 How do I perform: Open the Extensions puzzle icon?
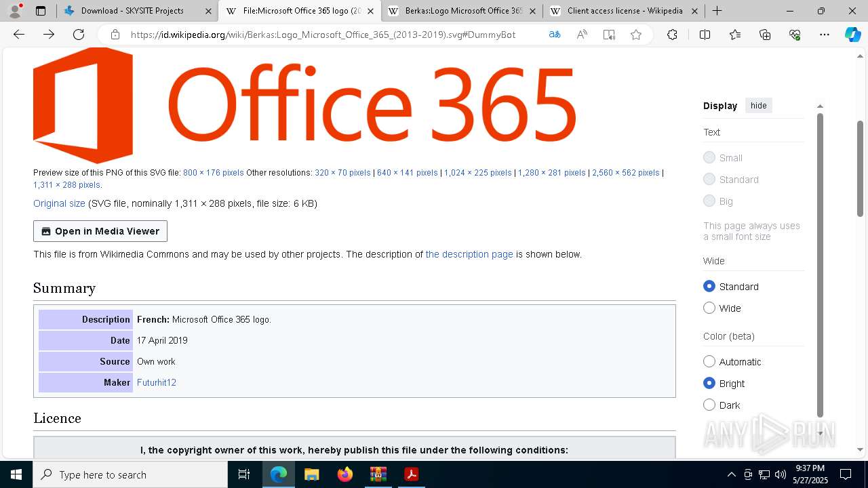tap(672, 35)
